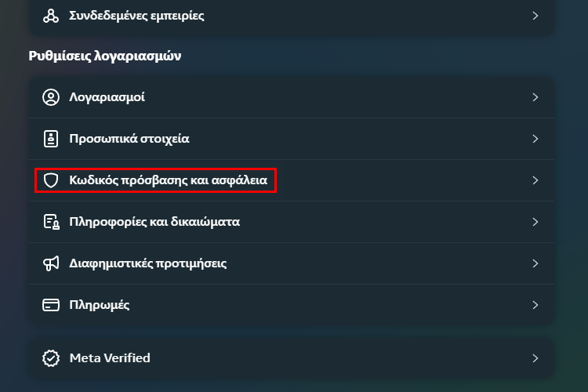Click the Meta Verified badge icon
This screenshot has height=392, width=588.
pos(51,358)
